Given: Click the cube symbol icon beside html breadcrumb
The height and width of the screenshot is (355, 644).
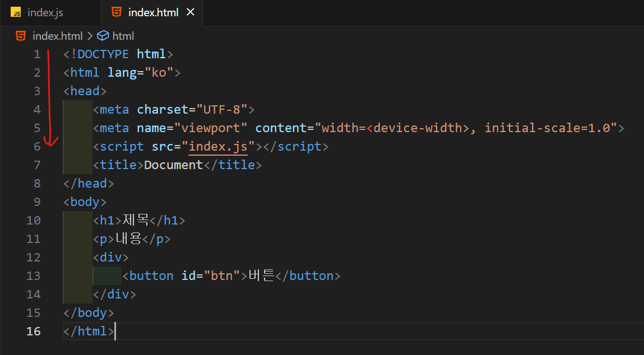Looking at the screenshot, I should [x=103, y=36].
